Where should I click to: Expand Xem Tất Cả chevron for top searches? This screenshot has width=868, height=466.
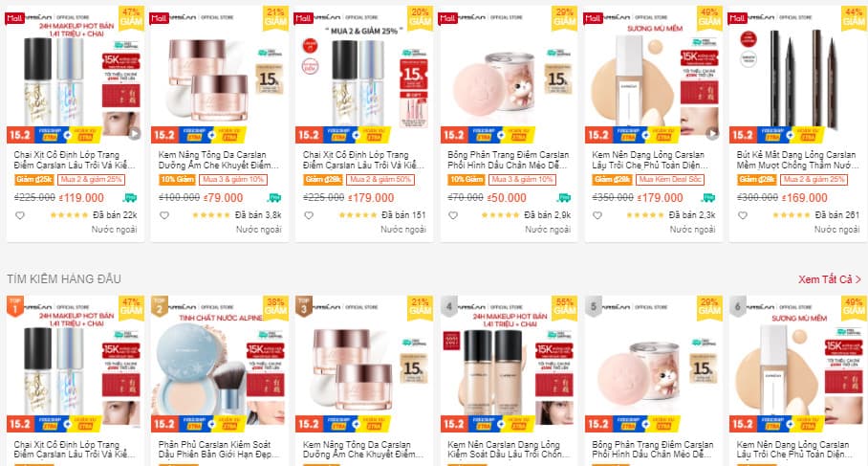click(858, 279)
